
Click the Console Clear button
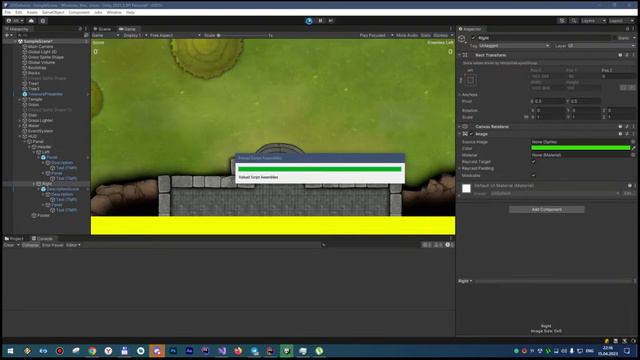tap(9, 245)
